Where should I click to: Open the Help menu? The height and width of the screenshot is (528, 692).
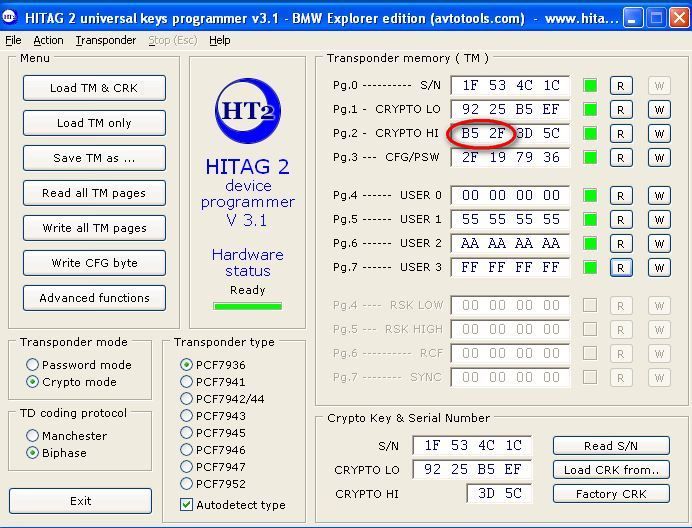pyautogui.click(x=220, y=40)
